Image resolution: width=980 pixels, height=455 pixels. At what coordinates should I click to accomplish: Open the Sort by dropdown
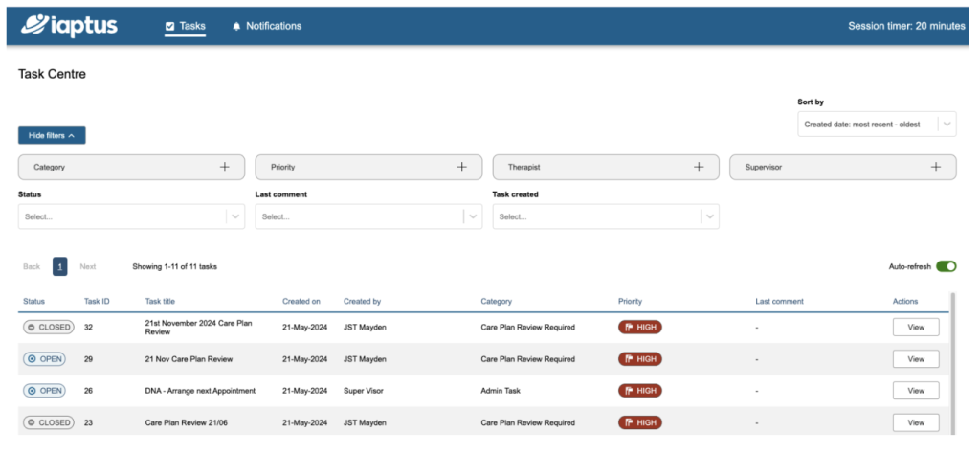click(876, 125)
